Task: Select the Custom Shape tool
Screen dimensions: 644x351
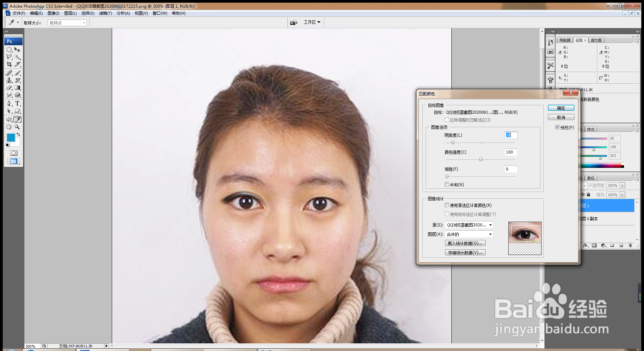Action: [18, 111]
